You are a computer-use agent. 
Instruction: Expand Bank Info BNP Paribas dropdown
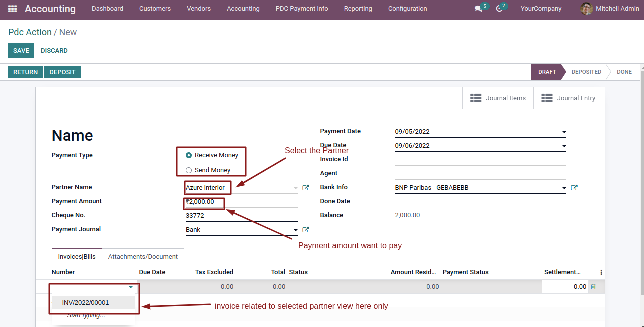(x=564, y=188)
